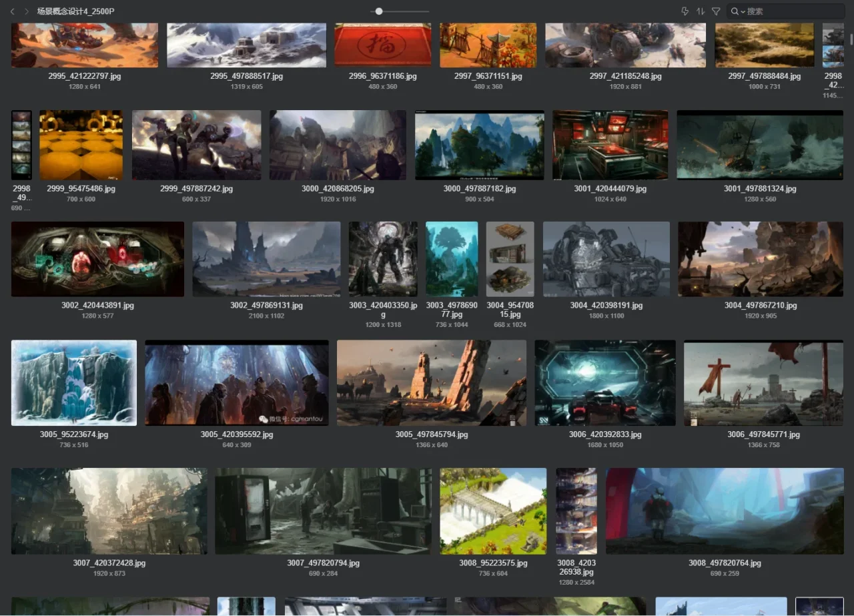Viewport: 854px width, 616px height.
Task: Click file name 3000_420868205.jpg
Action: tap(338, 189)
